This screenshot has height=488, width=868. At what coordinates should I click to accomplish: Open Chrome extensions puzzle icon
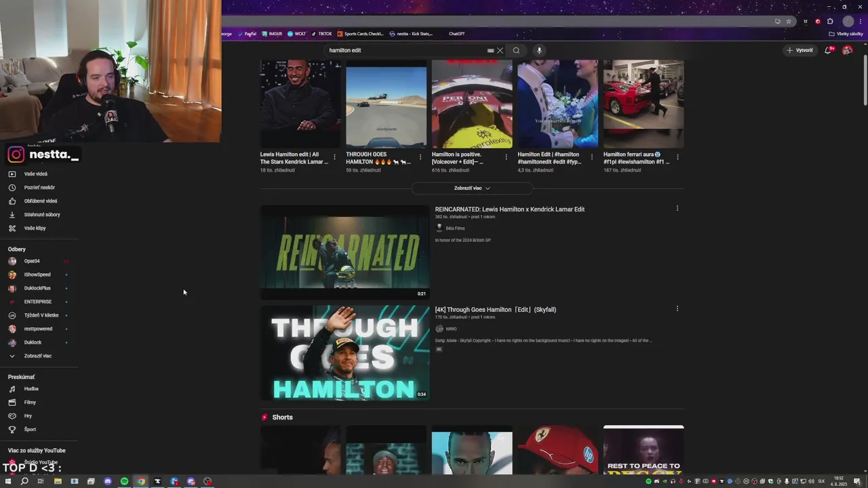click(830, 21)
